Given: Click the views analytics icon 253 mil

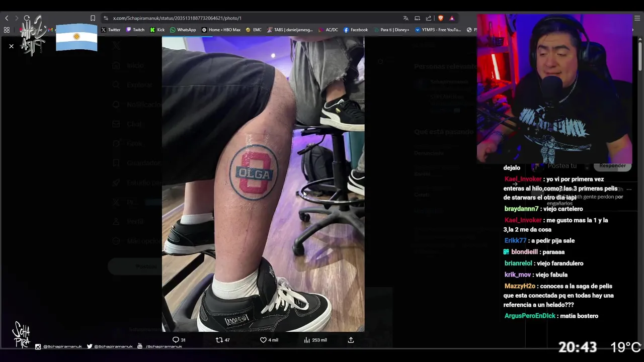Looking at the screenshot, I should click(x=315, y=340).
